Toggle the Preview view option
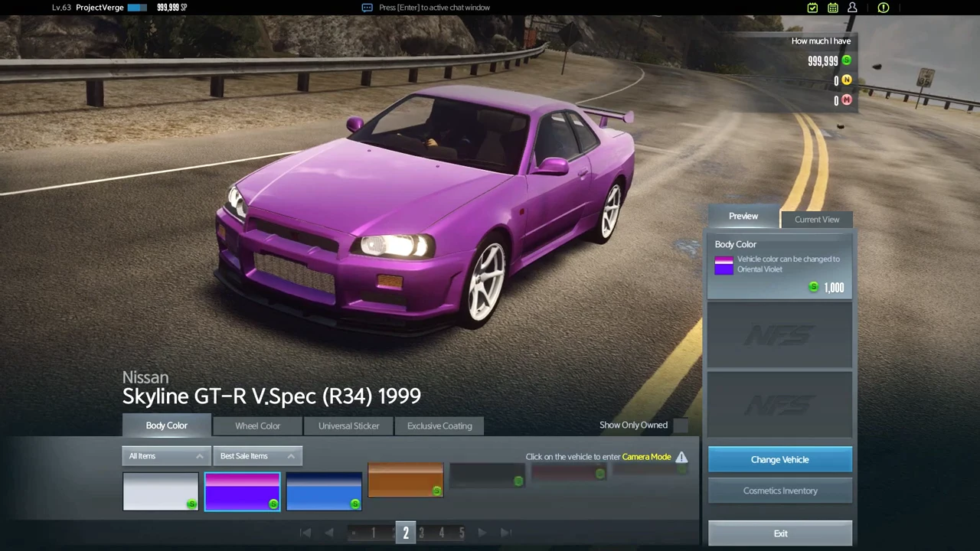Screen dimensions: 980x551 pyautogui.click(x=743, y=216)
